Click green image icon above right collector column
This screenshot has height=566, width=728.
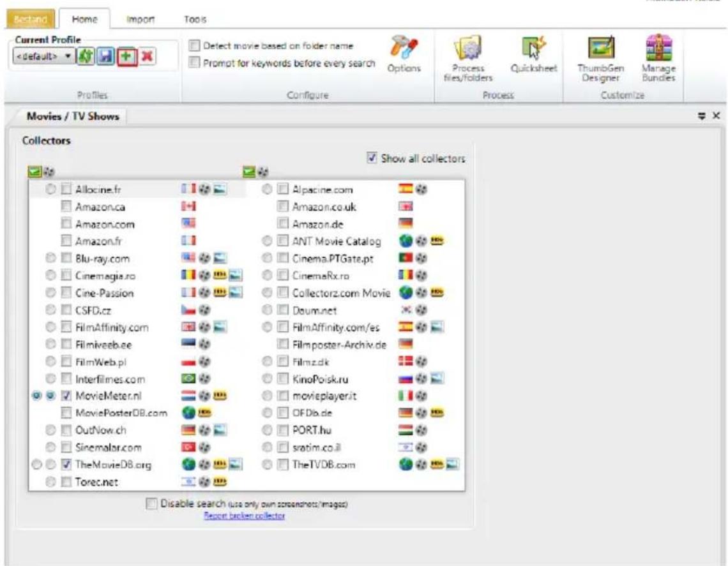click(249, 172)
